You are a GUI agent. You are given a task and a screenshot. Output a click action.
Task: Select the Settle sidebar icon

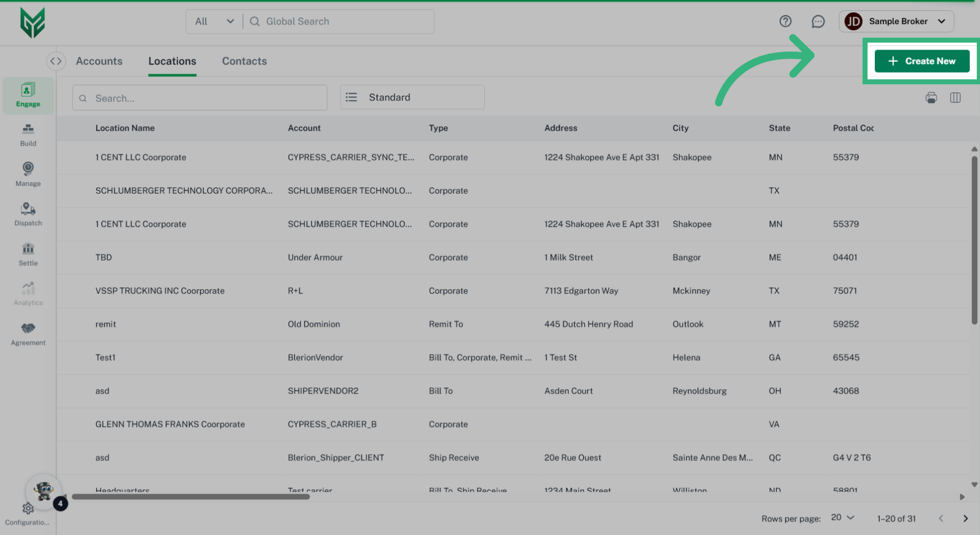[x=28, y=254]
